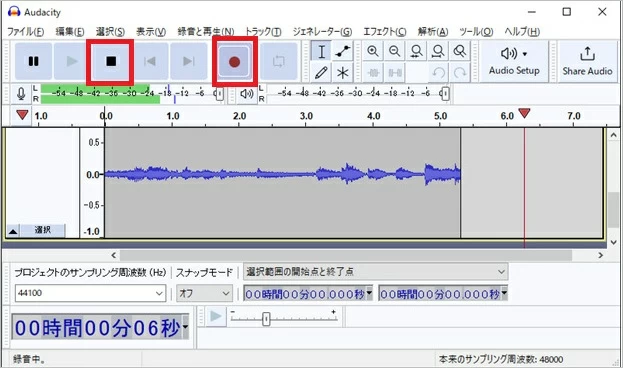This screenshot has width=623, height=368.
Task: Open the 解析 menu
Action: pyautogui.click(x=433, y=32)
